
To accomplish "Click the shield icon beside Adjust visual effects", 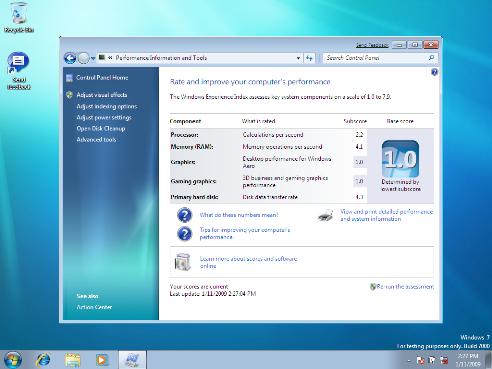I will tap(69, 95).
